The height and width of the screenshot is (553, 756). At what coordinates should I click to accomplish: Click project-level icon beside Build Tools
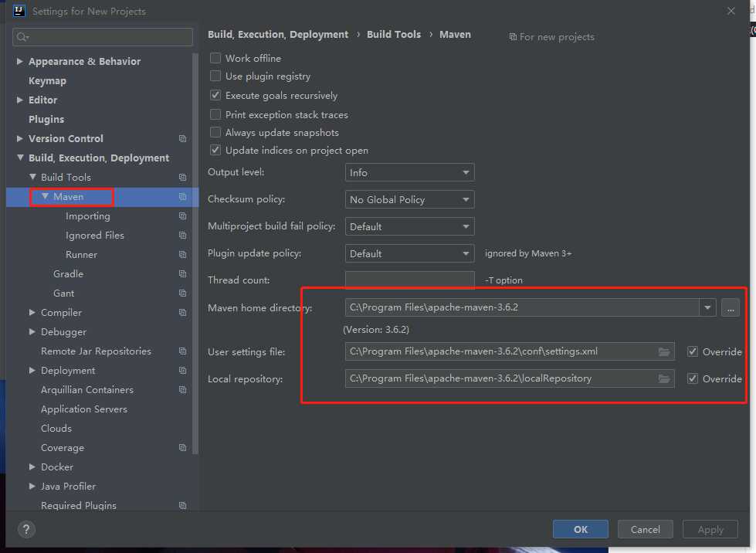[x=183, y=178]
